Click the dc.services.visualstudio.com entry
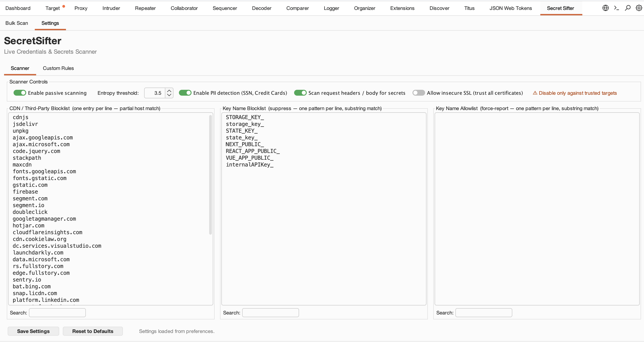Viewport: 644px width, 342px height. [57, 246]
